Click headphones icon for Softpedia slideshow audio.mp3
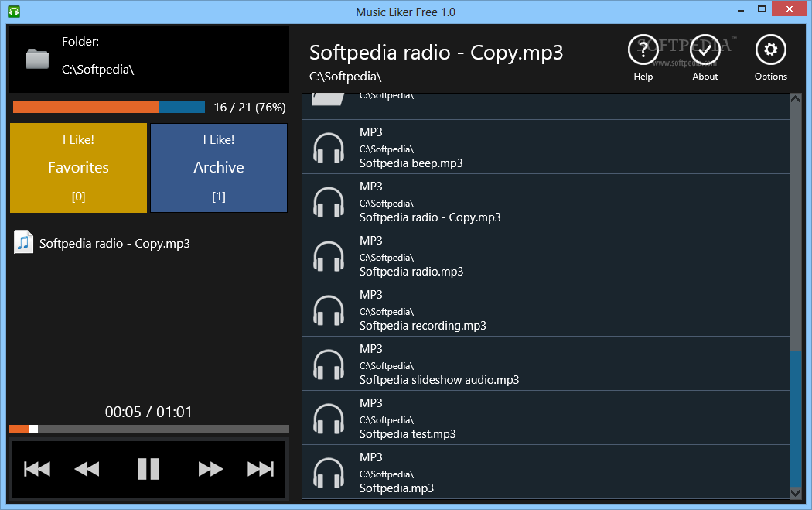This screenshot has height=510, width=812. pyautogui.click(x=329, y=365)
